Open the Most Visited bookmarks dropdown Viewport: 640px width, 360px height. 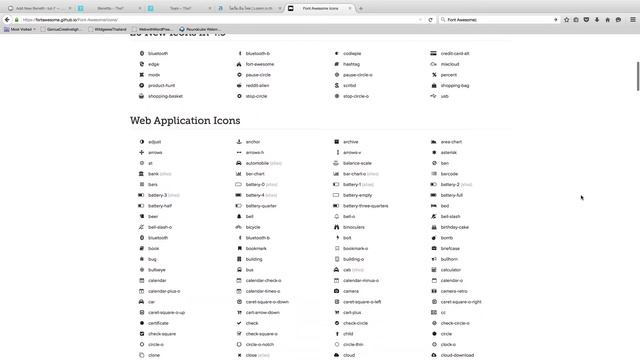tap(20, 29)
